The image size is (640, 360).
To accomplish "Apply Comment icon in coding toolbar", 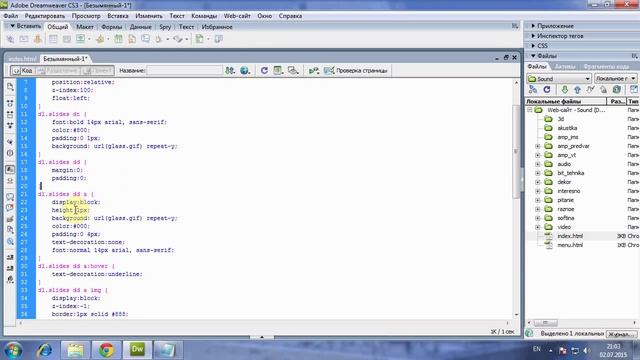I will coord(10,197).
